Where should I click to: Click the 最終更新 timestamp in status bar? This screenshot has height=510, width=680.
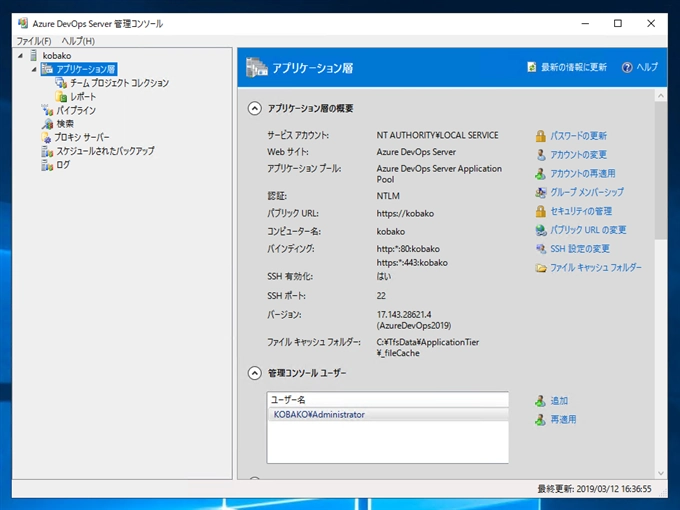click(x=595, y=489)
